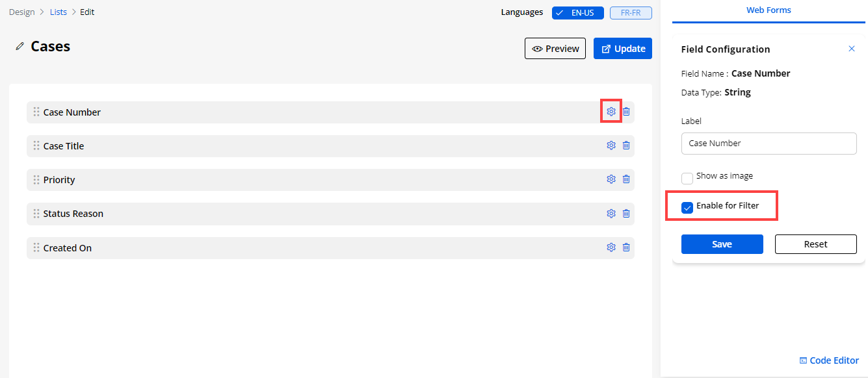Delete the Case Title field

point(626,145)
